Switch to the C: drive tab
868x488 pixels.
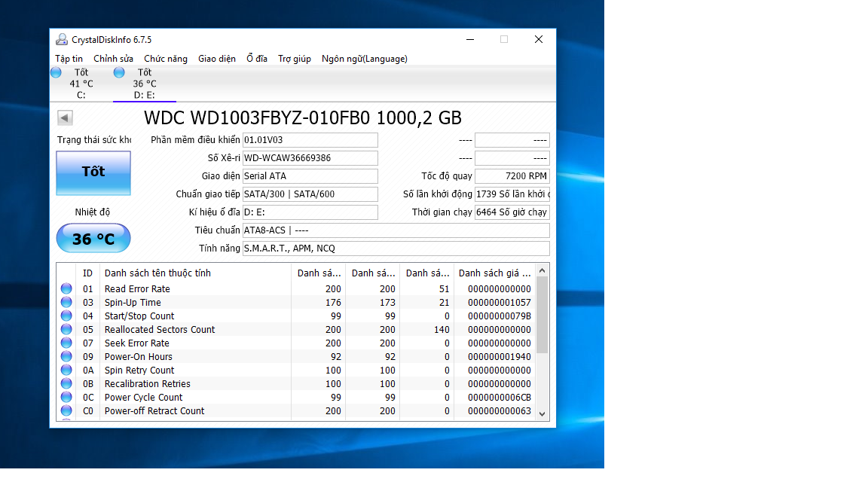click(81, 84)
